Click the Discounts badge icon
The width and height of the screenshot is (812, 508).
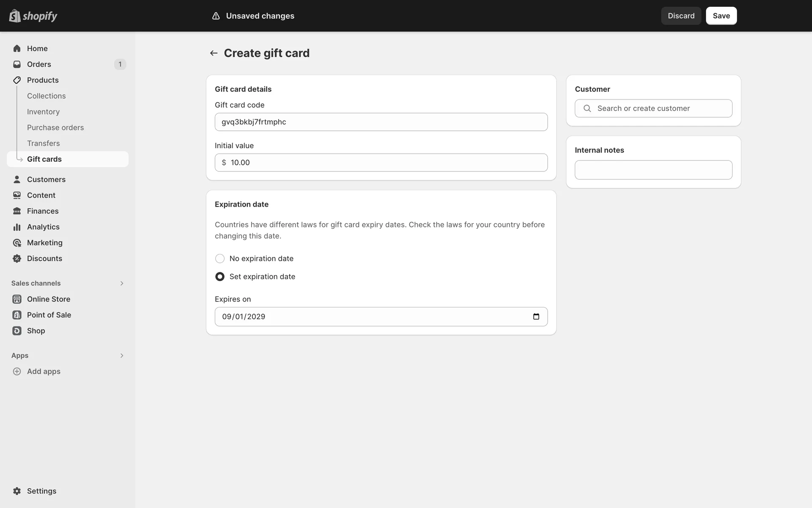(17, 259)
